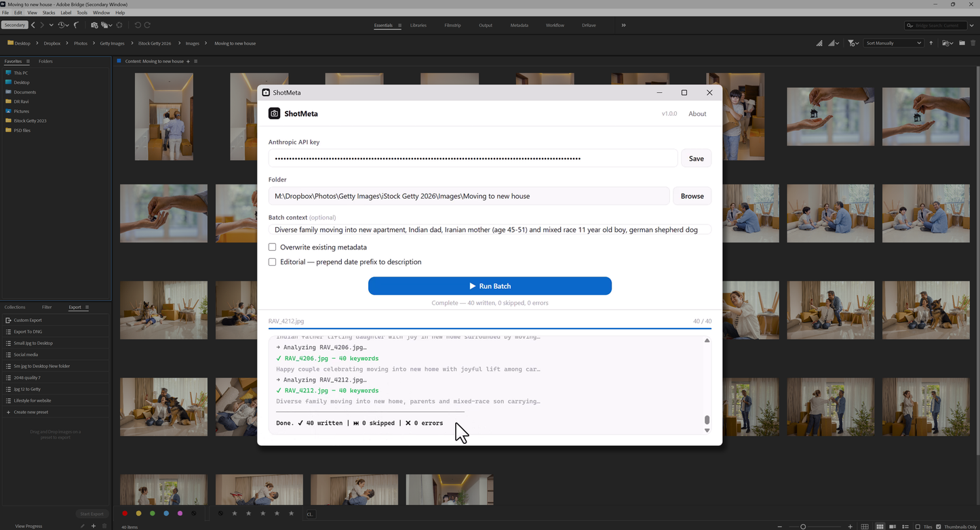The width and height of the screenshot is (980, 530).
Task: Expand the workspace overflow chevron
Action: point(623,25)
